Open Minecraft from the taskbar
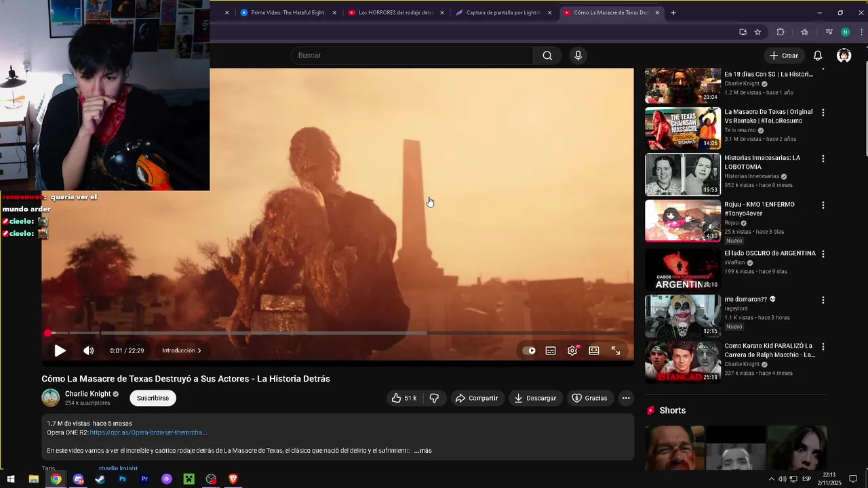868x488 pixels. [189, 479]
